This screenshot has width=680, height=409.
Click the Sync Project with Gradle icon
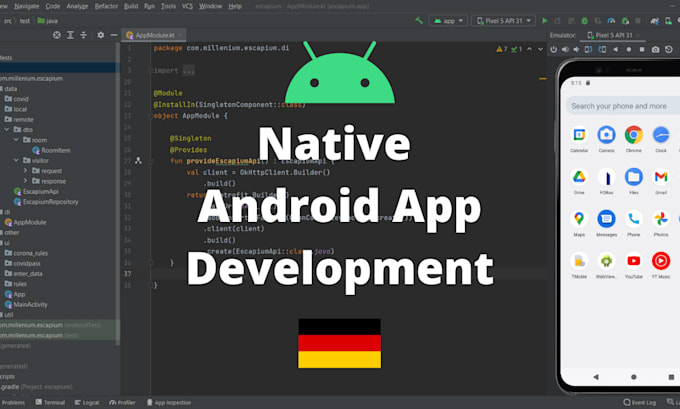coord(655,20)
